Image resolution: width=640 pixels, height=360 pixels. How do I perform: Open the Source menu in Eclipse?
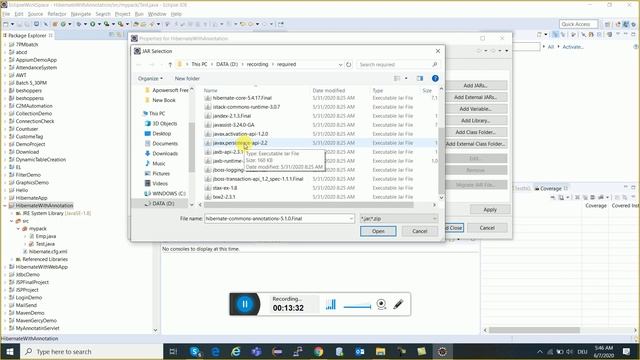point(35,14)
